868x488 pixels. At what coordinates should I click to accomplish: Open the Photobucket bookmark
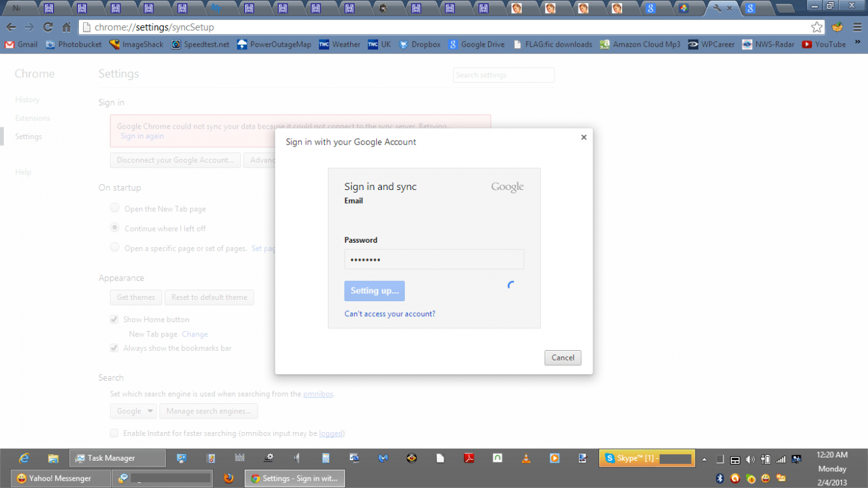74,44
